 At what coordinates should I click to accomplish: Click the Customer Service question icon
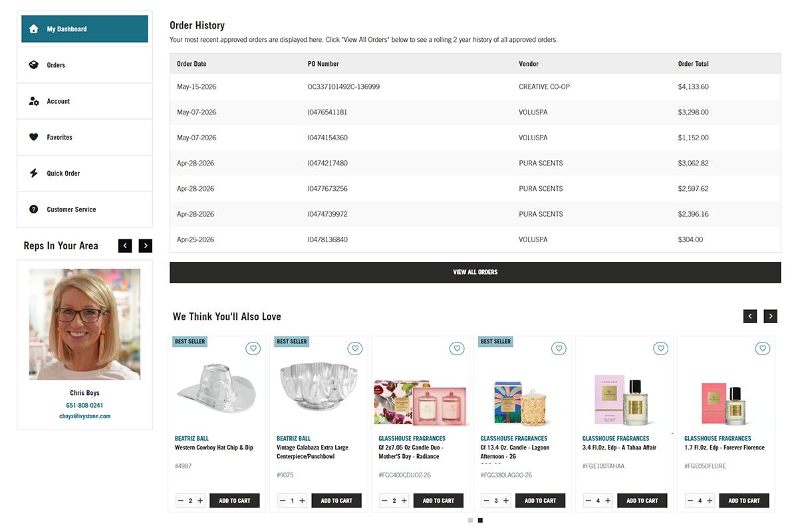[x=34, y=209]
